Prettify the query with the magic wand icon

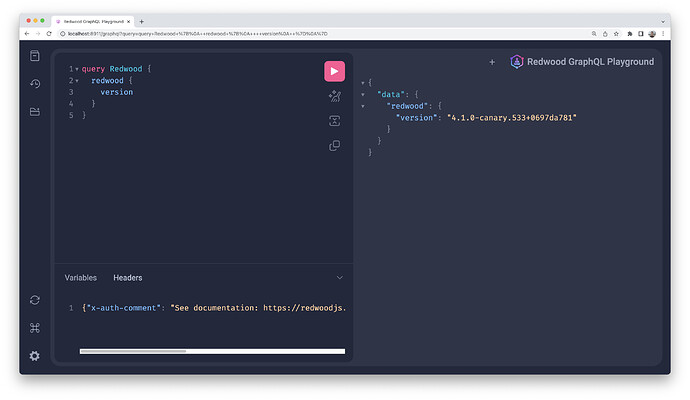pos(334,96)
